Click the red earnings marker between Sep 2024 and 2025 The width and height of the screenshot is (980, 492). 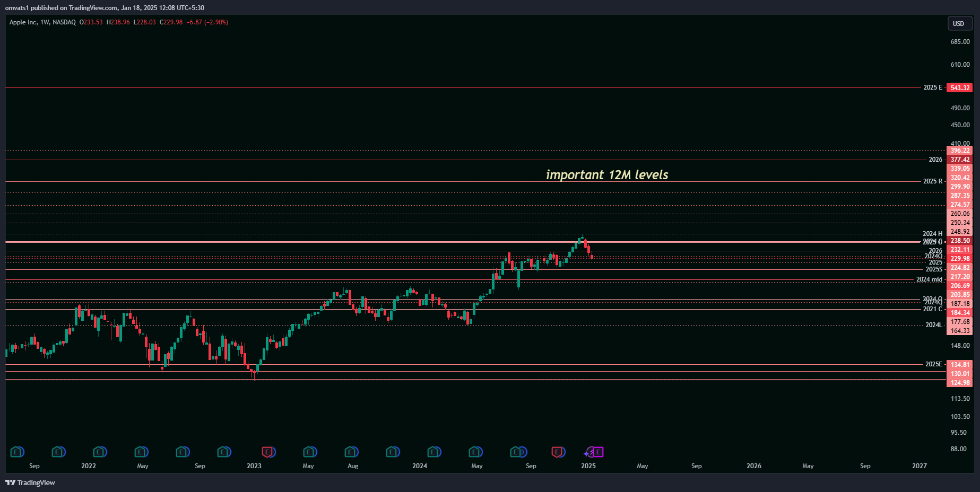558,452
